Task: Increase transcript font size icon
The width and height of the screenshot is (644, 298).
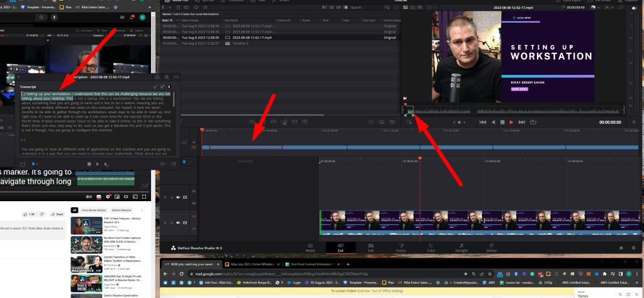Action: coord(162,87)
